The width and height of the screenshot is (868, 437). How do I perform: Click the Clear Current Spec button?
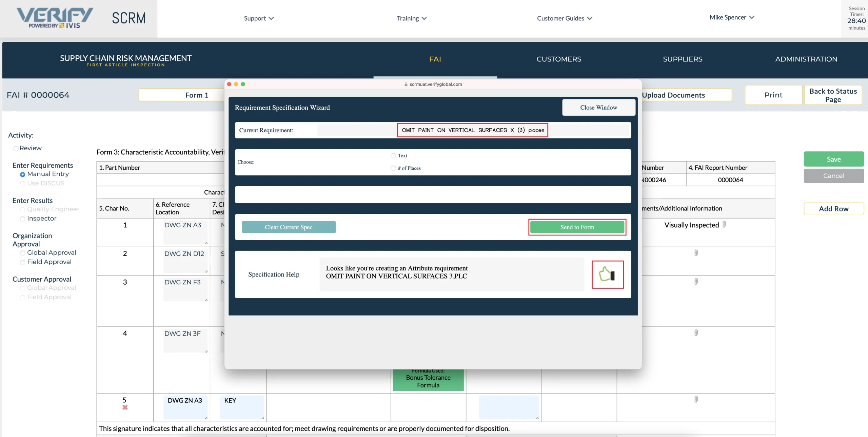[289, 227]
